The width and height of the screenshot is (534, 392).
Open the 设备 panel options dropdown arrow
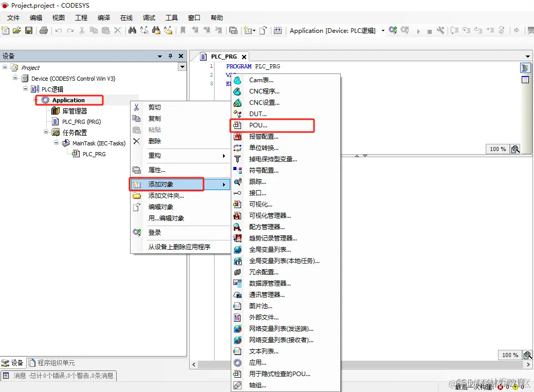point(160,56)
